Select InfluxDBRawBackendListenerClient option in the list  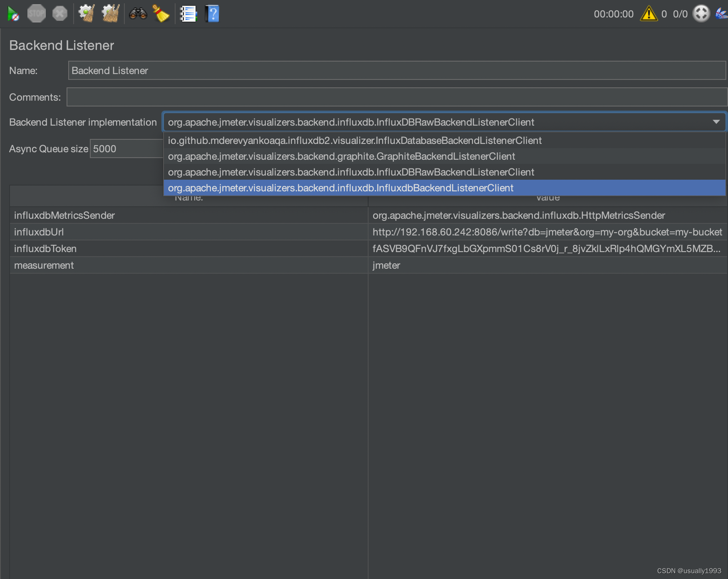pos(444,172)
